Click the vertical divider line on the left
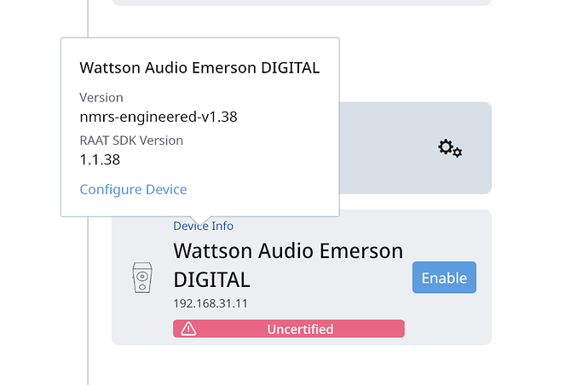Viewport: 588px width, 385px height. pos(88,300)
